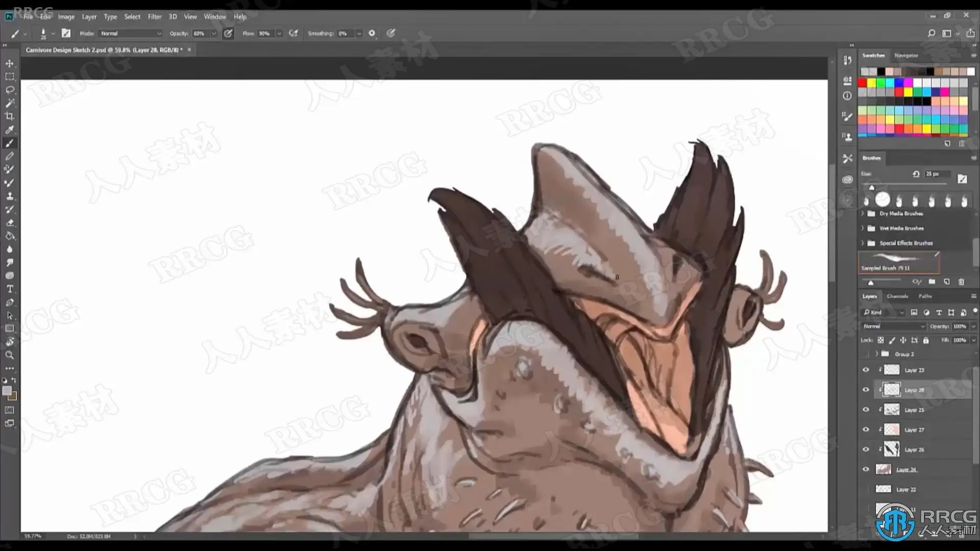The width and height of the screenshot is (980, 551).
Task: Open the brush Mode dropdown
Action: [x=131, y=33]
